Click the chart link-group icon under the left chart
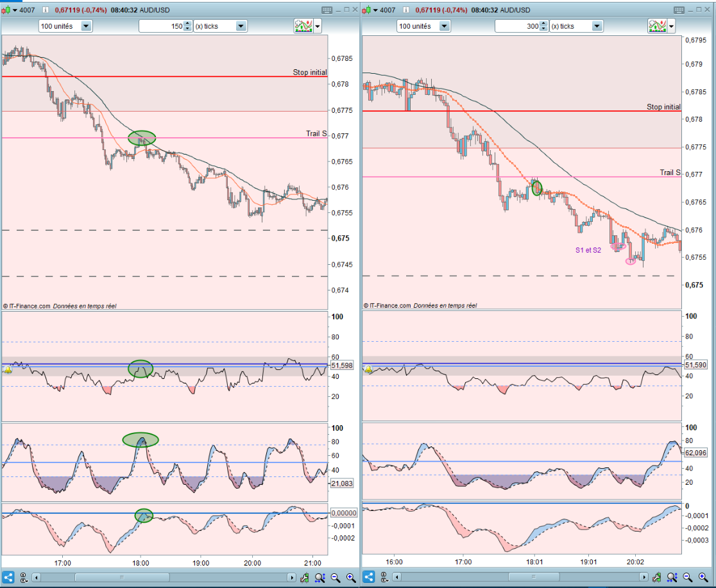The width and height of the screenshot is (716, 588). [24, 578]
